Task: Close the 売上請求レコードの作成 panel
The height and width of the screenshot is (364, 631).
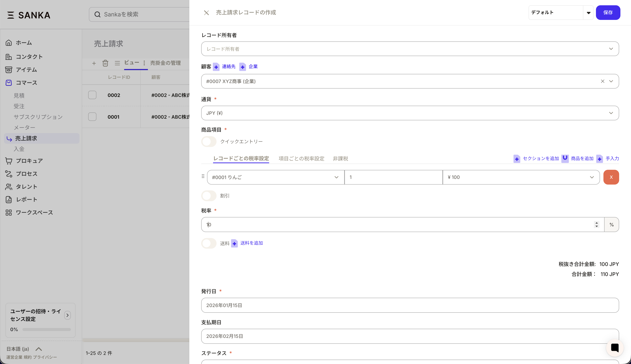Action: pos(206,13)
